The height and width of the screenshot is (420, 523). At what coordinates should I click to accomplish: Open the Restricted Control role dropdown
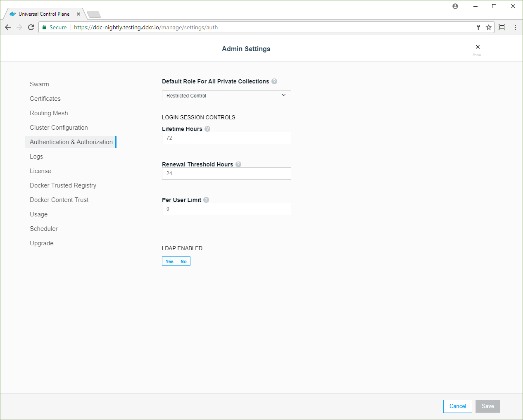pyautogui.click(x=226, y=96)
